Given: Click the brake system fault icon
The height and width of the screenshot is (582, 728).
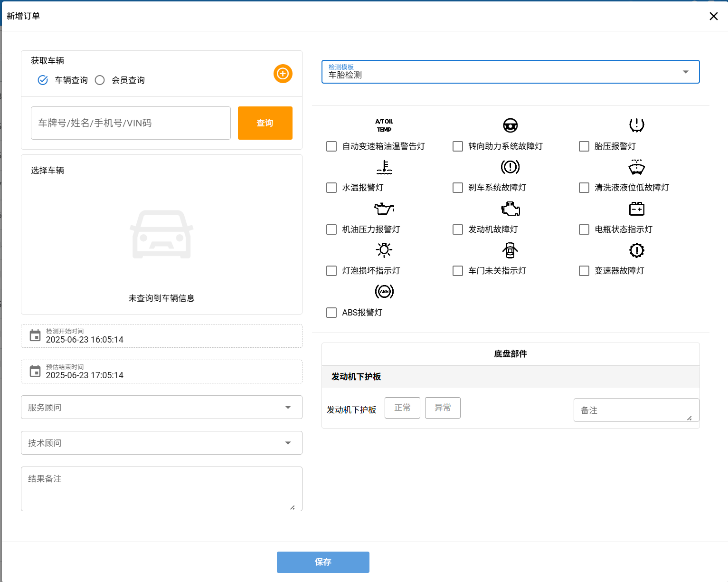Looking at the screenshot, I should point(511,167).
